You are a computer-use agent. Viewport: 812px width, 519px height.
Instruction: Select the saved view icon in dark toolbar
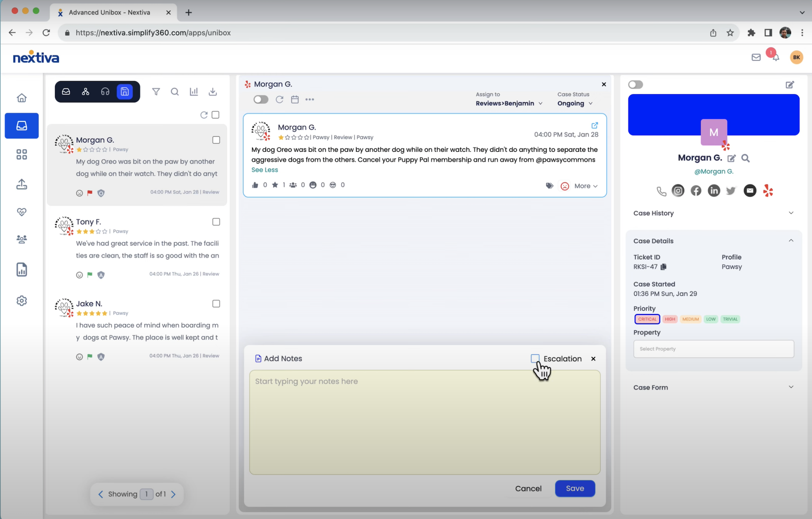125,92
